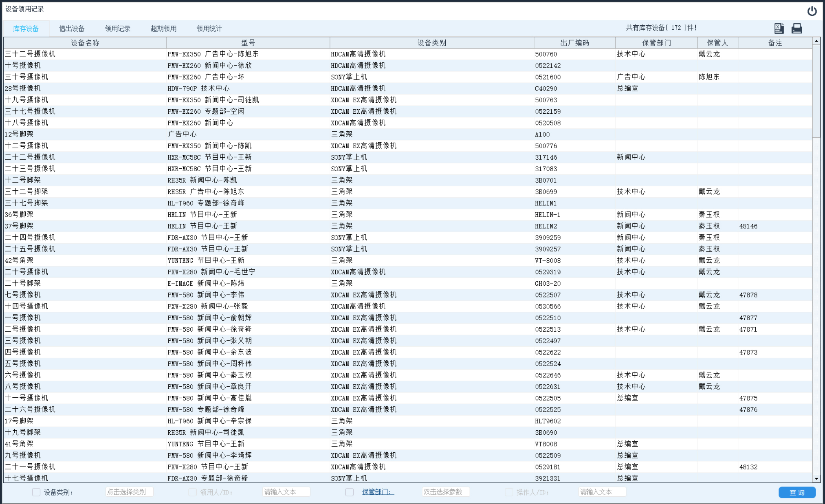Check the 操作人/ID checkbox
The image size is (825, 504).
tap(509, 492)
